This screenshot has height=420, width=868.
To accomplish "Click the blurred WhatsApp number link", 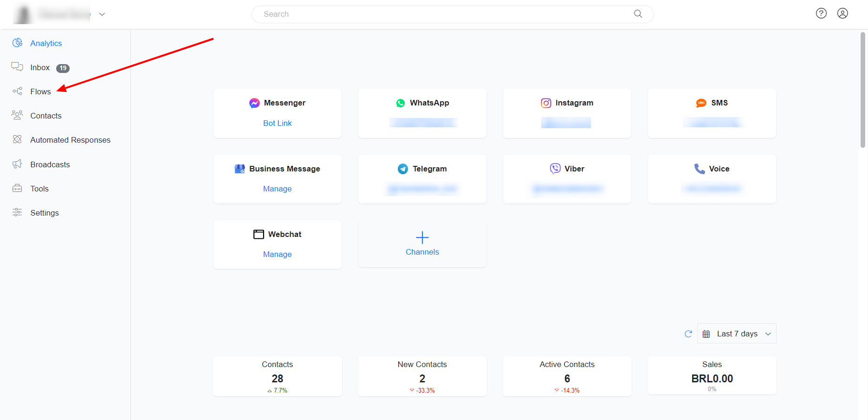I will click(423, 123).
